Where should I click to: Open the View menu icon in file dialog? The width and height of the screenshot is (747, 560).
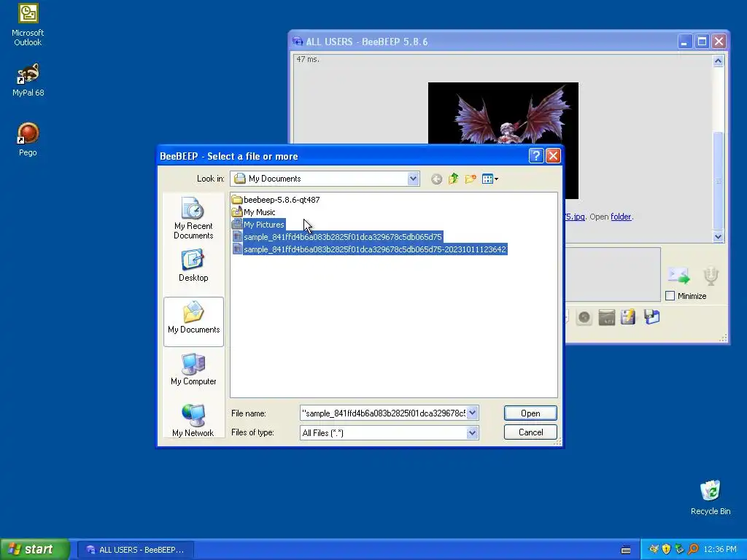pyautogui.click(x=489, y=179)
